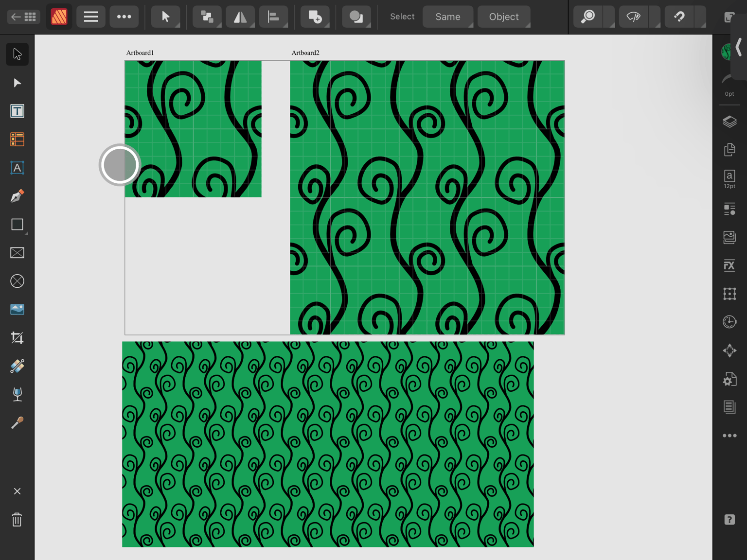Open the Select Same menu
Screen dimensions: 747x560
(448, 17)
